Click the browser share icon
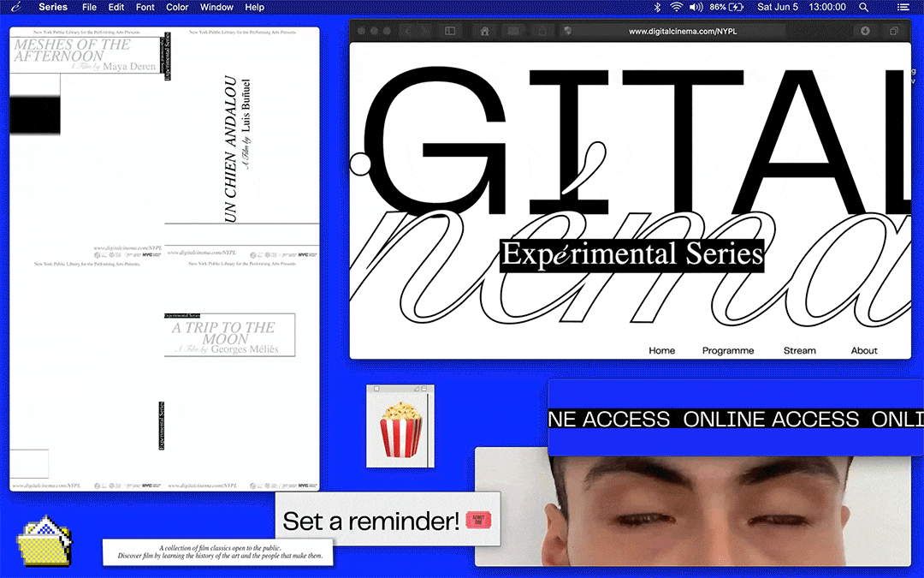This screenshot has height=578, width=924. (542, 31)
